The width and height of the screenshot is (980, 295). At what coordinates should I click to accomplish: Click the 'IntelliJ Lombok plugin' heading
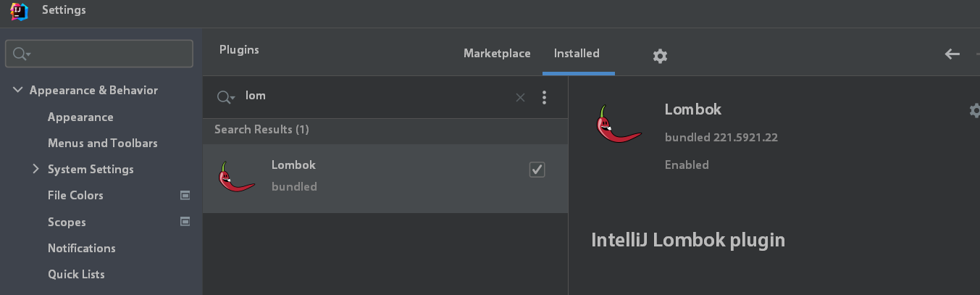pyautogui.click(x=688, y=240)
